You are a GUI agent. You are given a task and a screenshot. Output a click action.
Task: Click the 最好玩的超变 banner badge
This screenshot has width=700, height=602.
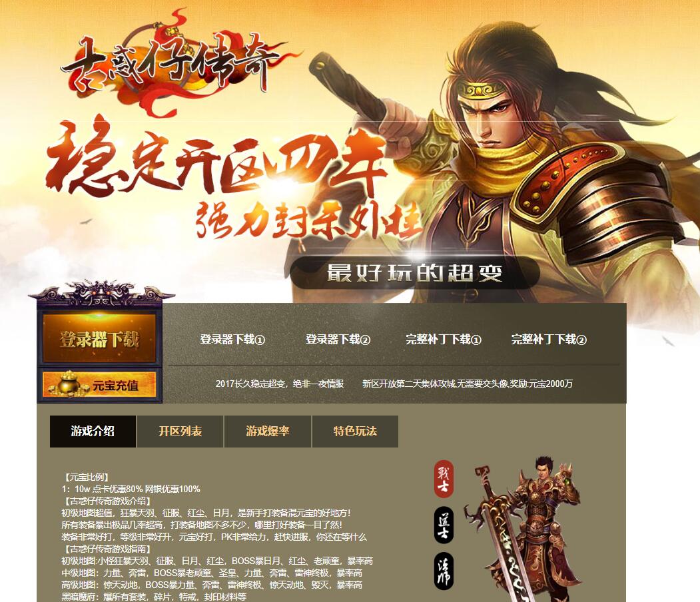point(415,272)
